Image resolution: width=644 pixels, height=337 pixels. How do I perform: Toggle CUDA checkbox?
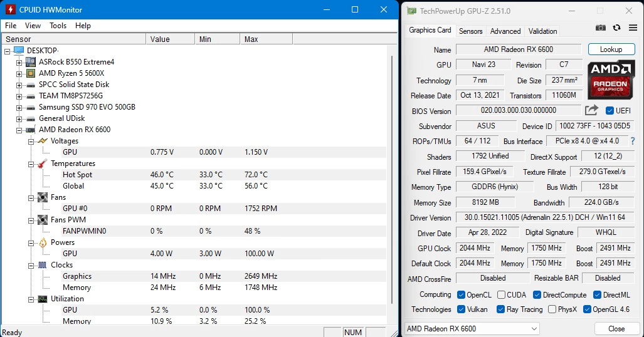(501, 295)
